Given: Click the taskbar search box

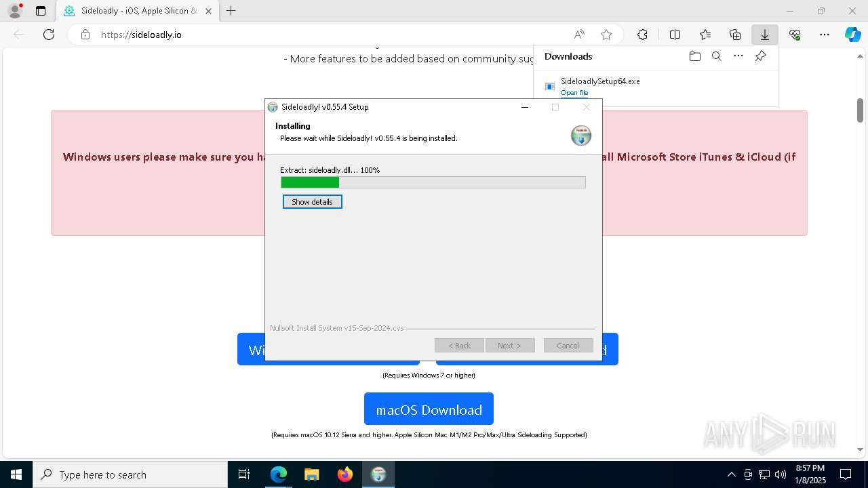Looking at the screenshot, I should [x=130, y=474].
